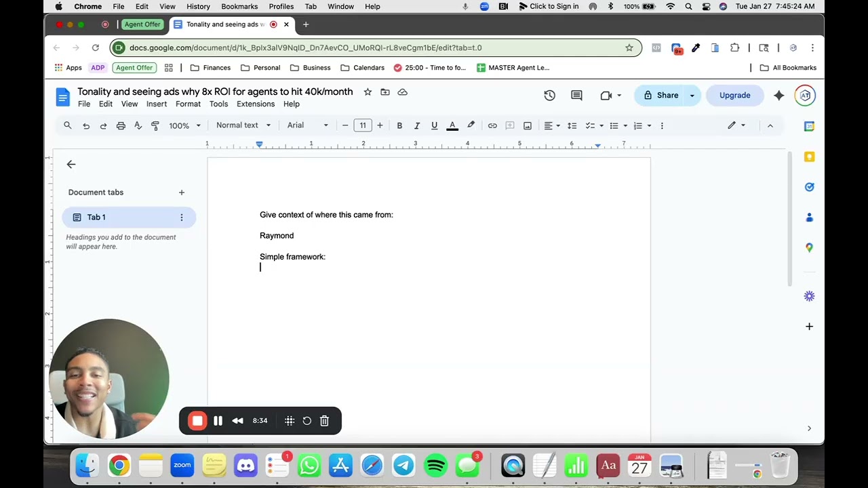Image resolution: width=868 pixels, height=488 pixels.
Task: Toggle Bold formatting
Action: (399, 125)
